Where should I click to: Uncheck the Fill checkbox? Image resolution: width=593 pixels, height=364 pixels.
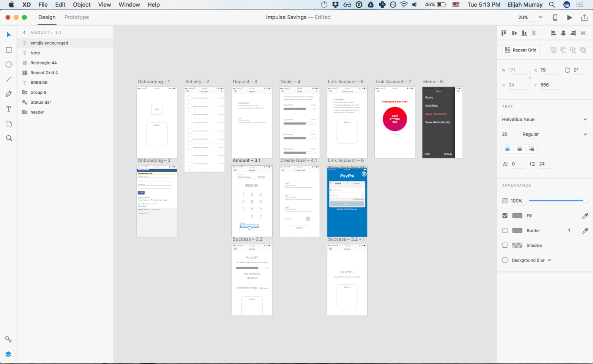click(505, 216)
